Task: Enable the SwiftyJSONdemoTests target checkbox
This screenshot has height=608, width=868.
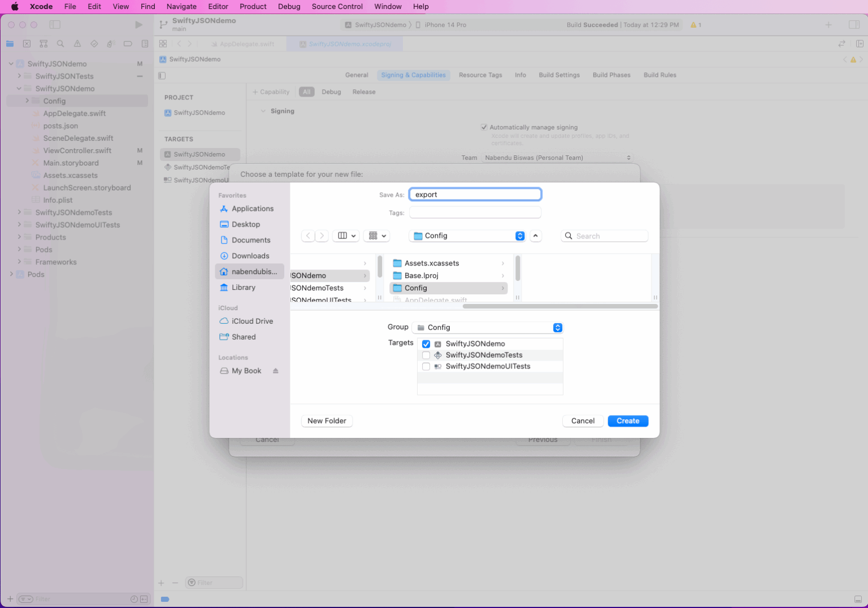Action: 426,355
